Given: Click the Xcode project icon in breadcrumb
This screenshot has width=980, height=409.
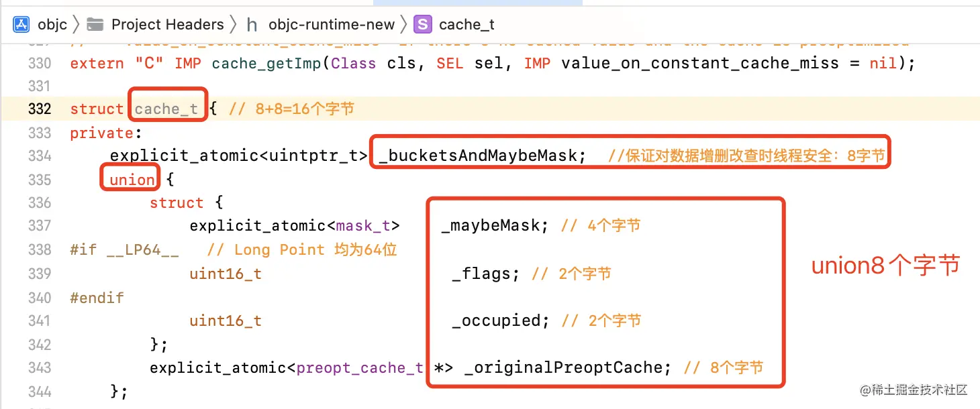Looking at the screenshot, I should 21,25.
